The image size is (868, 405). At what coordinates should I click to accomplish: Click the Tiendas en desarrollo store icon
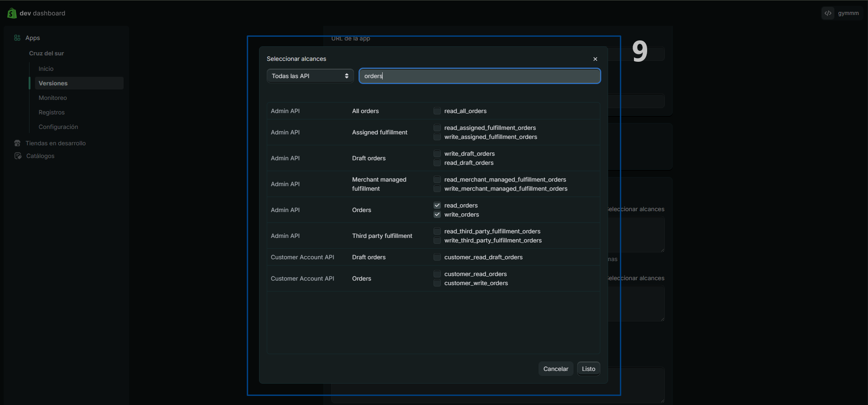tap(17, 143)
